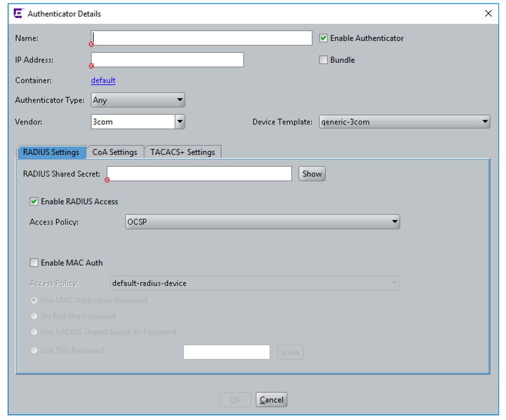Viewport: 506px width, 420px height.
Task: Enable MAC Auth checkbox
Action: click(34, 263)
